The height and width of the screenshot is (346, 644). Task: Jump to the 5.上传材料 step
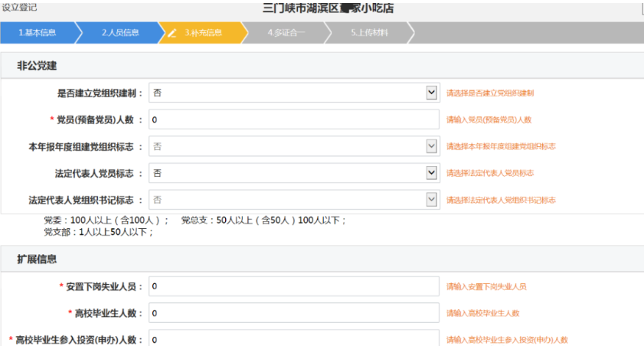coord(369,33)
